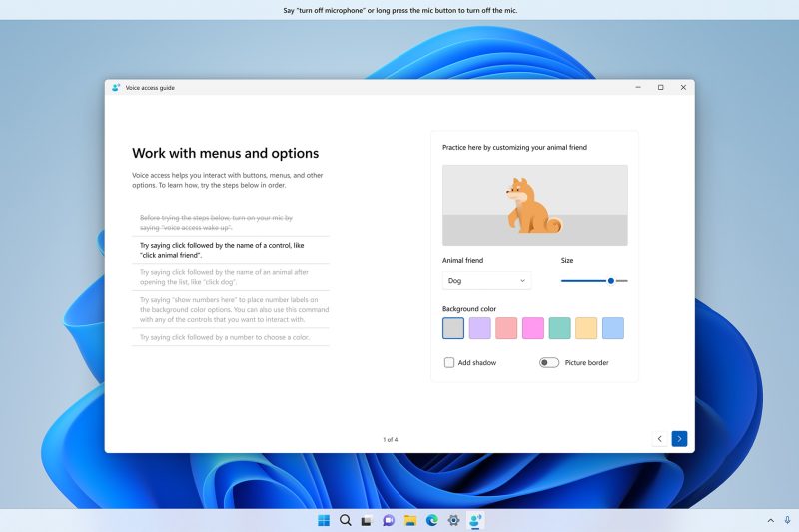Screen dimensions: 799x532
Task: Click the "click animal friend" instruction step
Action: pos(231,250)
